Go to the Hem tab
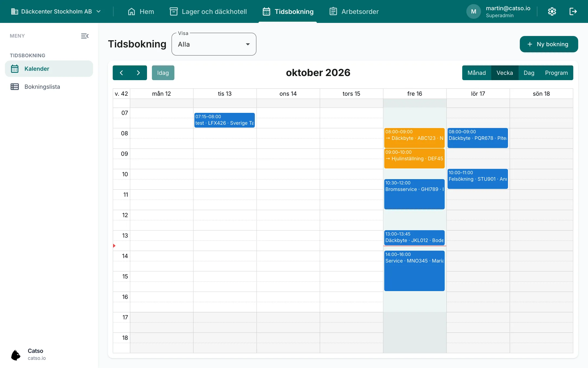The width and height of the screenshot is (588, 368). click(141, 11)
